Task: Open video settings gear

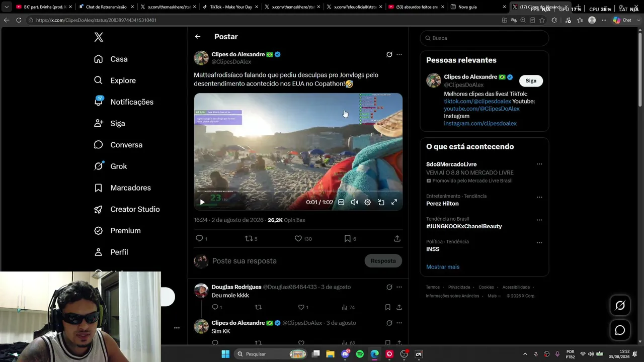Action: 367,202
